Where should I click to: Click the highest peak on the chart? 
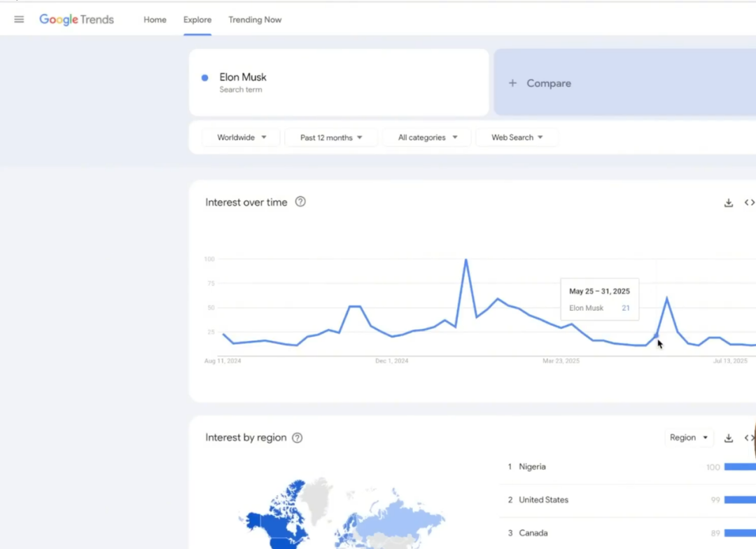click(465, 260)
